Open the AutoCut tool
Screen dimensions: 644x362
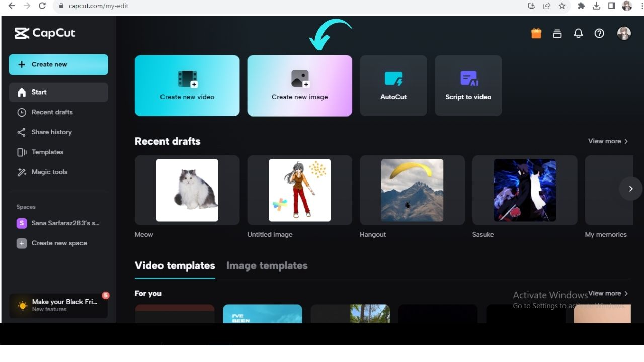coord(393,85)
